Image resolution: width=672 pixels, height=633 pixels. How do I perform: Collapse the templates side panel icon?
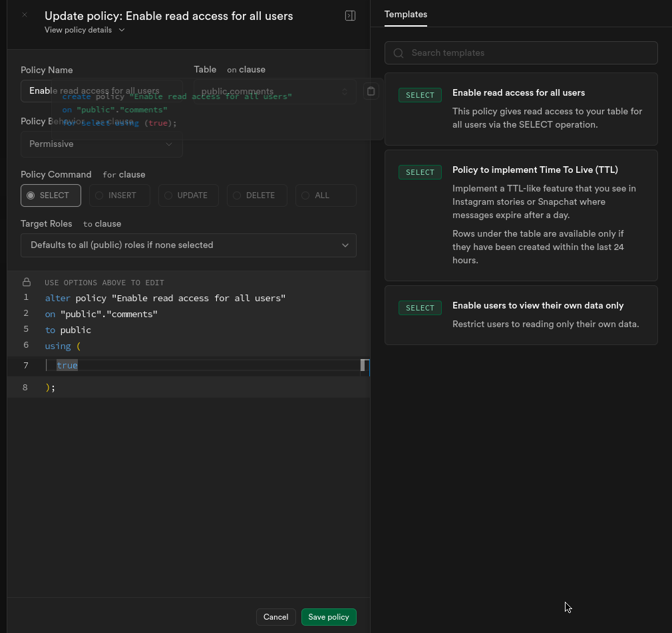[x=350, y=16]
